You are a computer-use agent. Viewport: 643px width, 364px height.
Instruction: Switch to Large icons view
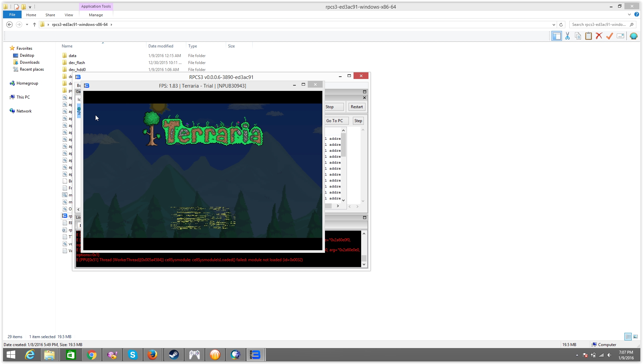635,336
